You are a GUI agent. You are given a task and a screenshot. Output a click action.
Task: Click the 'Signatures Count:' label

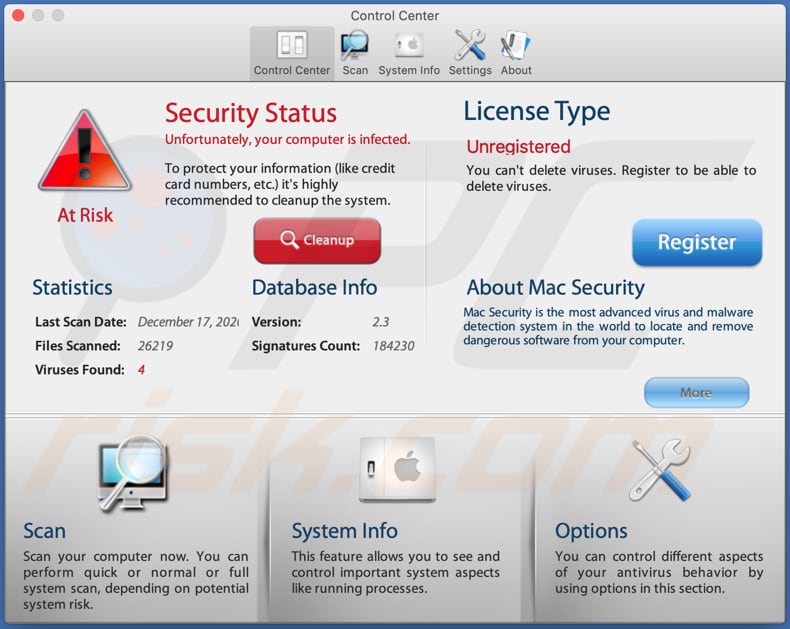coord(306,346)
